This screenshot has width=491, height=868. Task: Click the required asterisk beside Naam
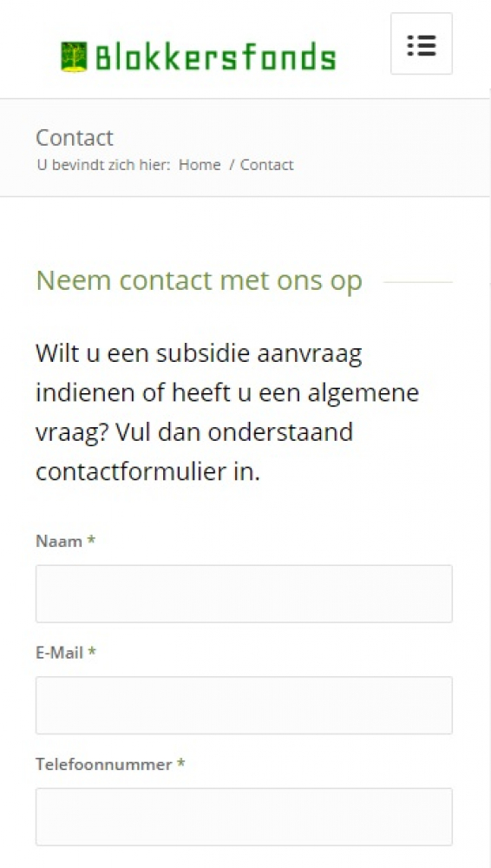(x=91, y=541)
